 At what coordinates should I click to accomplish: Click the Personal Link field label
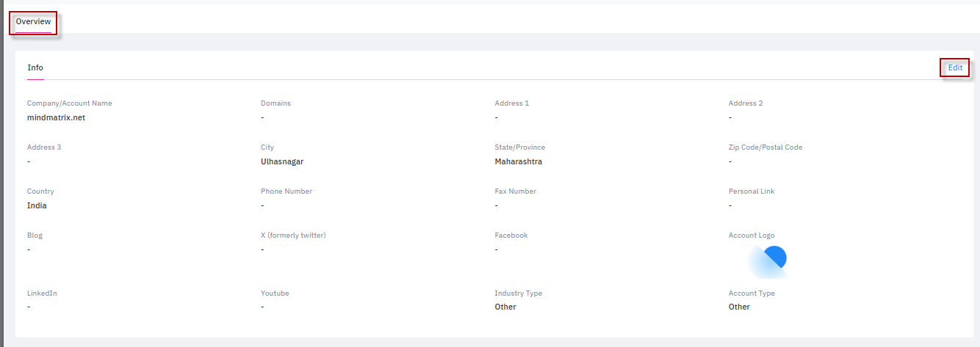751,191
